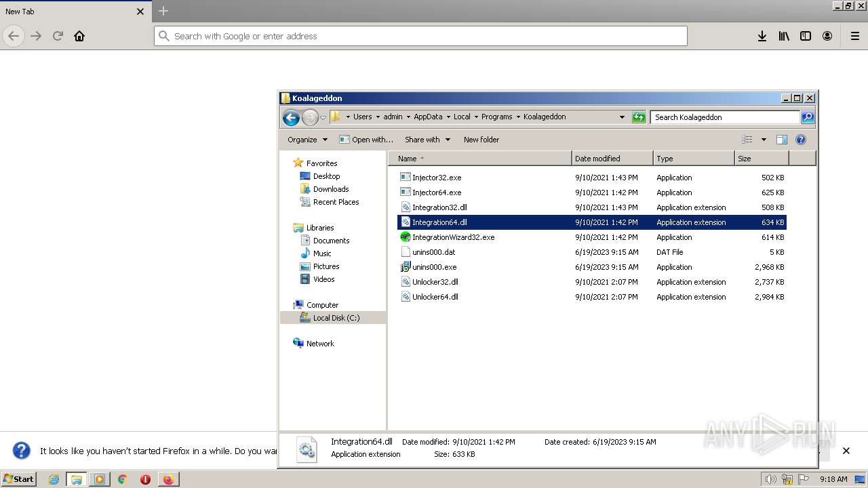Click Firefox reload button

click(58, 36)
